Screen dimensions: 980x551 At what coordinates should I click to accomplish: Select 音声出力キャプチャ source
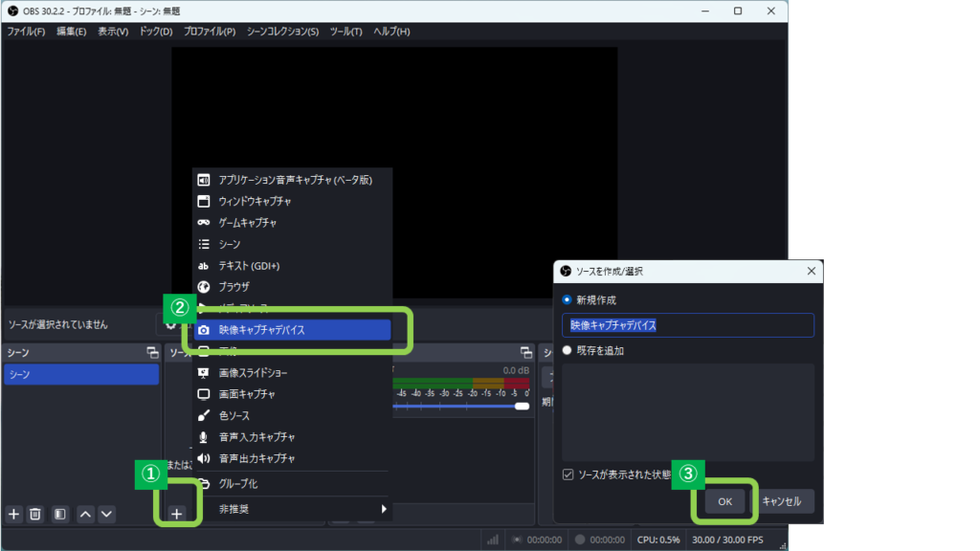tap(292, 458)
